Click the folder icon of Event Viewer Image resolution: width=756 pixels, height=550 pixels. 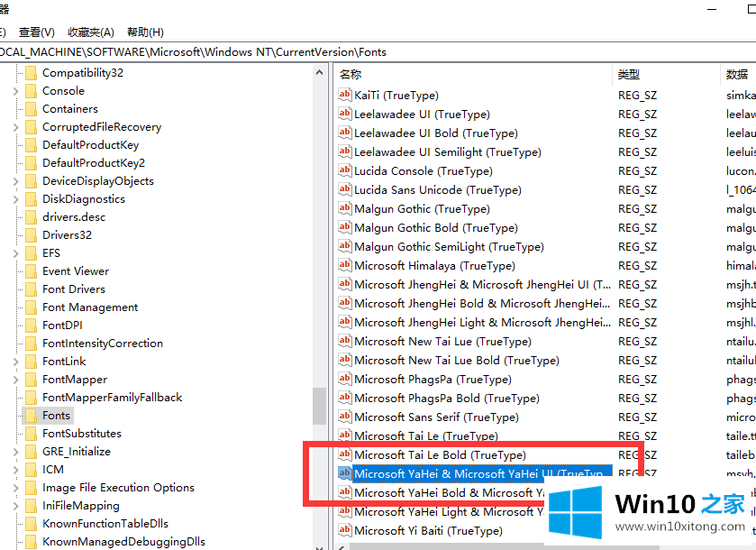click(x=31, y=271)
